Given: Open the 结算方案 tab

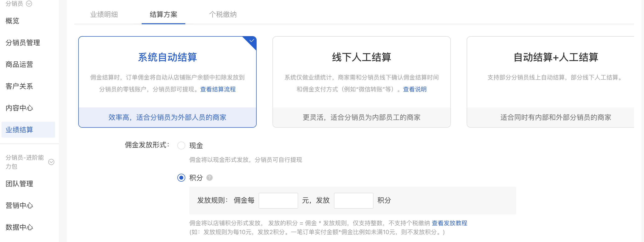Looking at the screenshot, I should tap(163, 15).
